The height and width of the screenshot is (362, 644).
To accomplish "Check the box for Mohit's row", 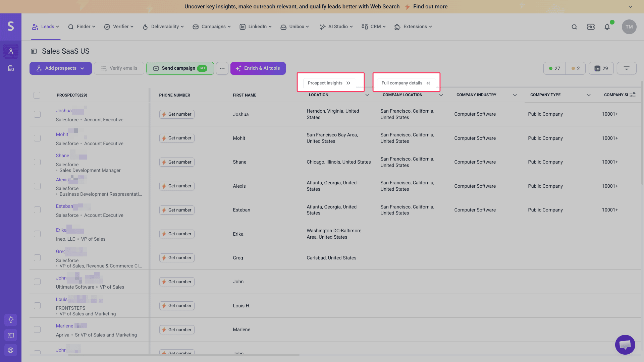I will [37, 138].
